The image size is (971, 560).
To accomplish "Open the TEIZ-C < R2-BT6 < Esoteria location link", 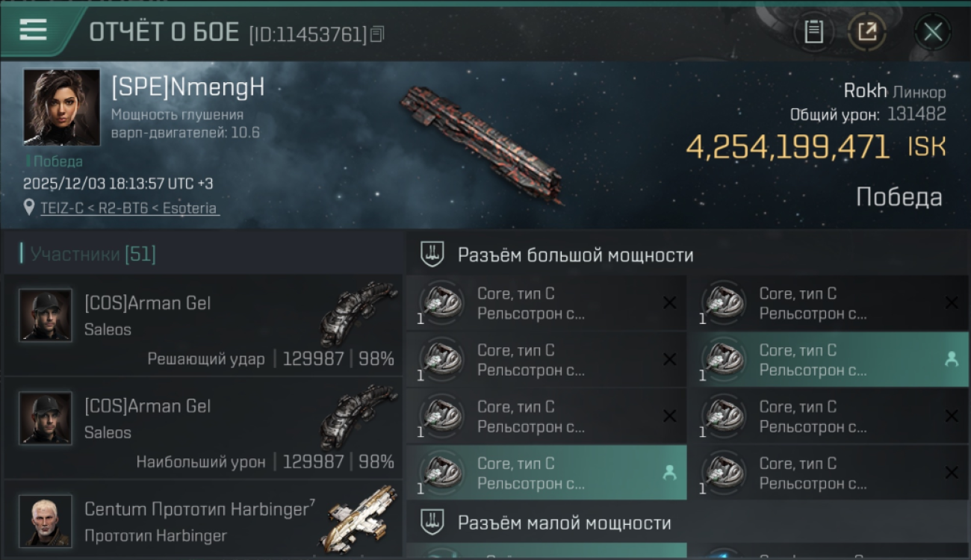I will point(130,208).
